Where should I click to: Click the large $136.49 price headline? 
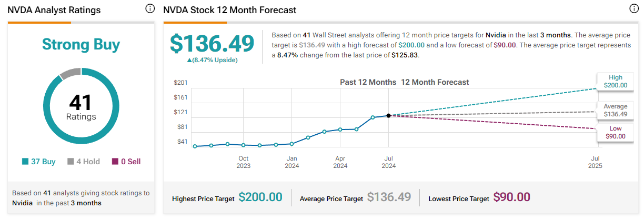click(x=212, y=44)
